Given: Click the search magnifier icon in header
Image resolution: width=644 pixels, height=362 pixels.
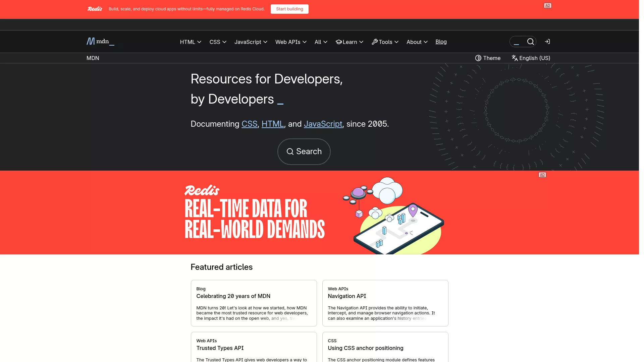Looking at the screenshot, I should click(x=531, y=42).
